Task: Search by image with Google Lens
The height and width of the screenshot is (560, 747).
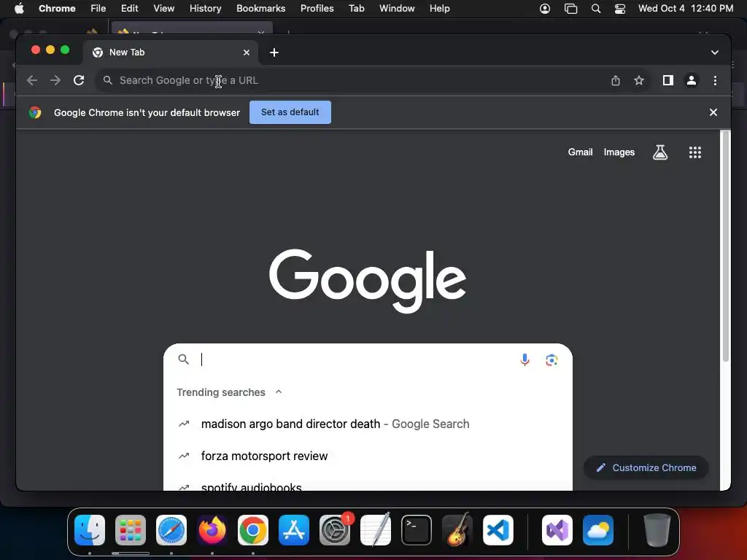Action: coord(551,360)
